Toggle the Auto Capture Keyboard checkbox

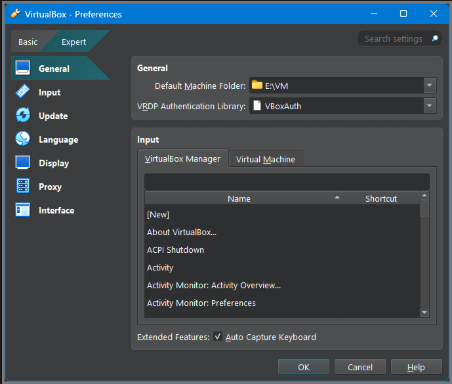click(218, 337)
